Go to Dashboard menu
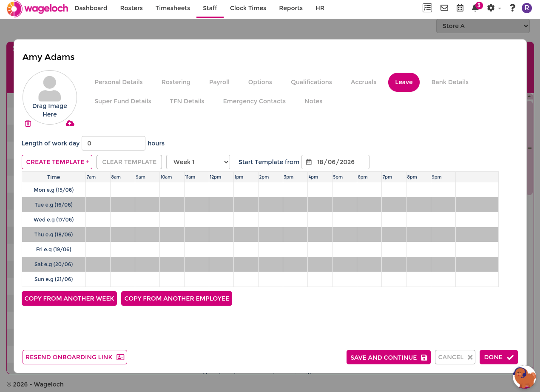The height and width of the screenshot is (392, 540). pos(91,8)
